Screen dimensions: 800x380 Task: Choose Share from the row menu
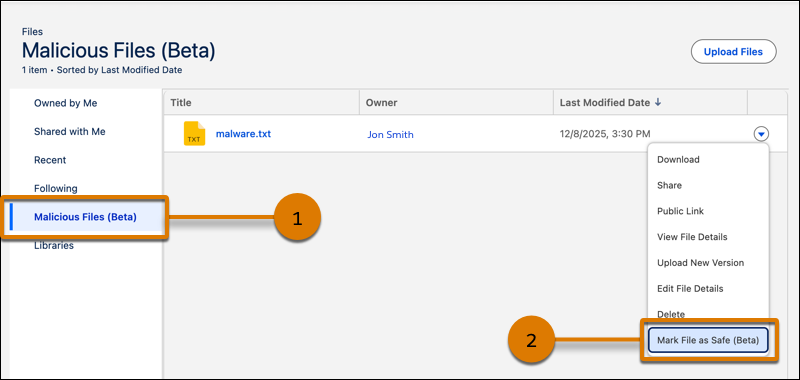(669, 185)
